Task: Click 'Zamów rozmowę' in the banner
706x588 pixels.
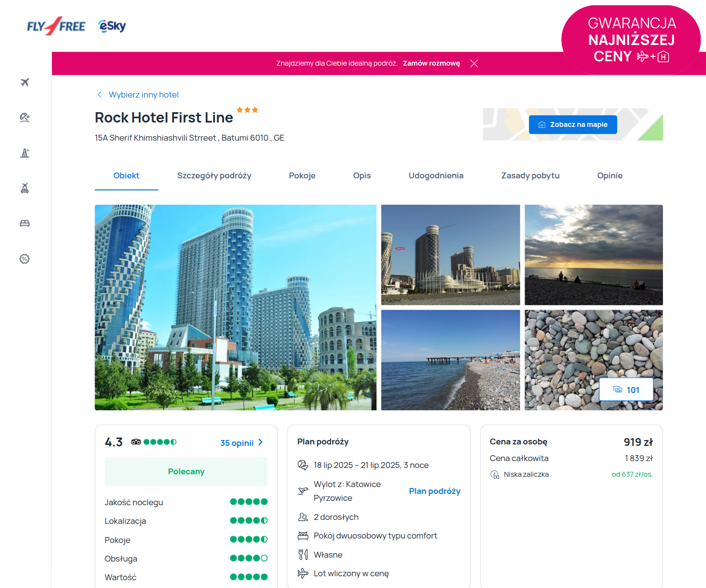Action: coord(431,63)
